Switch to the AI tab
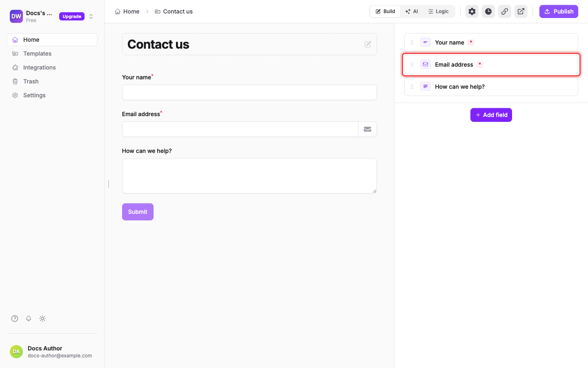Viewport: 588px width, 368px height. [412, 11]
